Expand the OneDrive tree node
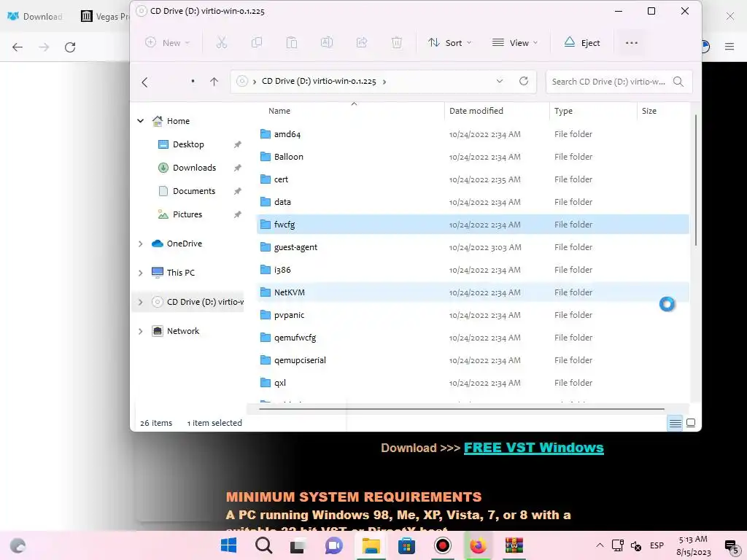The width and height of the screenshot is (747, 560). [141, 244]
